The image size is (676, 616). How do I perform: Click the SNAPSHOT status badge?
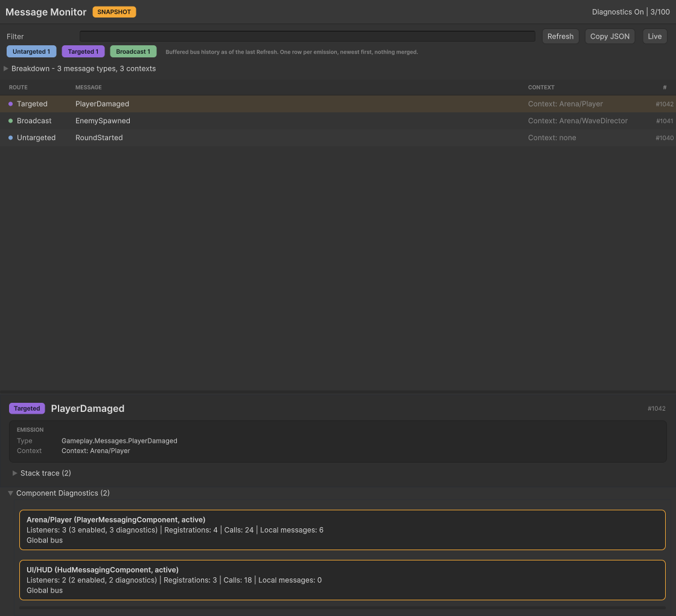coord(114,11)
